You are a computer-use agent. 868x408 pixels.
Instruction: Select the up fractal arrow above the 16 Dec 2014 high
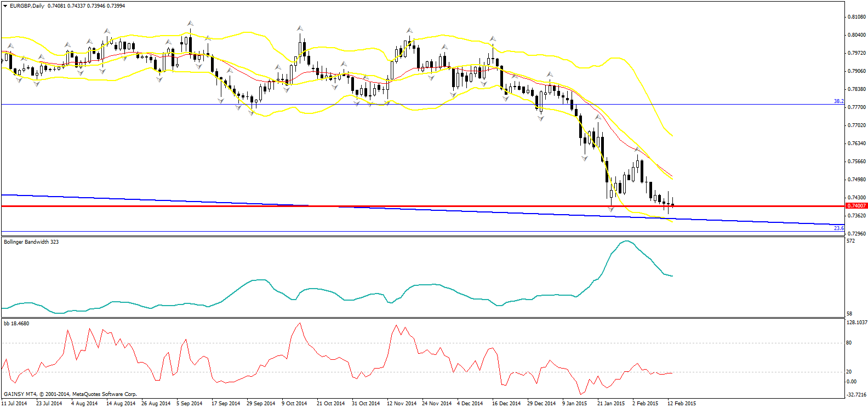[493, 39]
